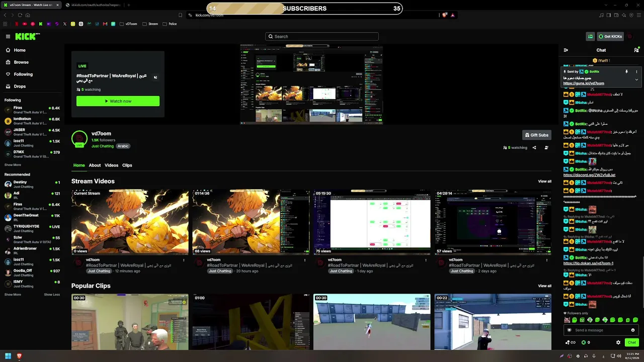644x362 pixels.
Task: Open a new browser tab
Action: (129, 5)
